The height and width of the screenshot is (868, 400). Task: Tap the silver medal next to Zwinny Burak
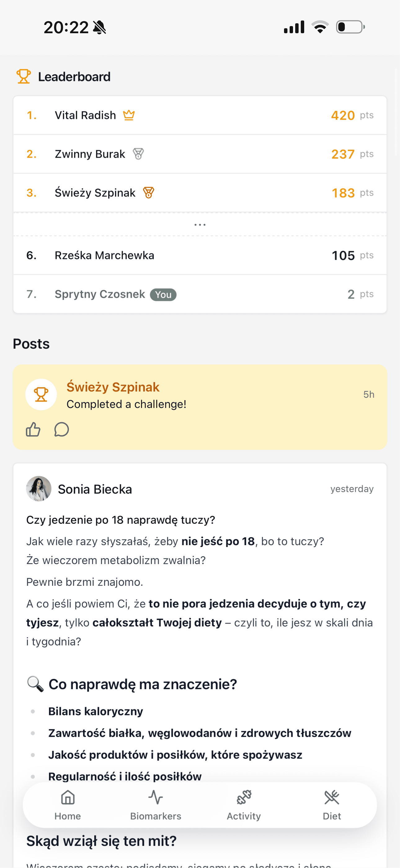138,154
